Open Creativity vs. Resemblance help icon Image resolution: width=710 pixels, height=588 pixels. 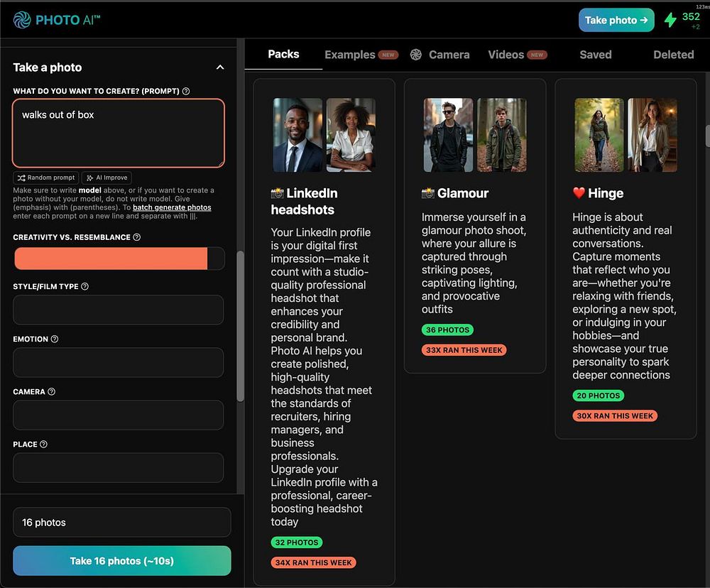click(x=137, y=237)
